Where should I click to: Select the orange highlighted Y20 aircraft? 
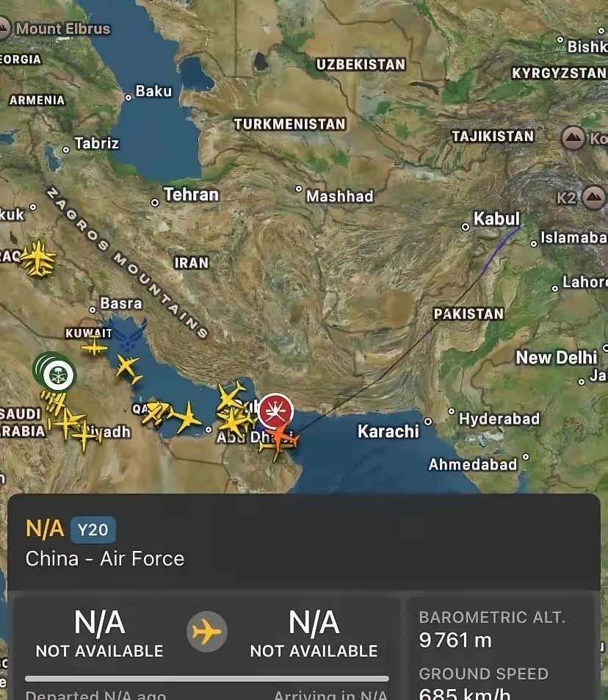[281, 439]
